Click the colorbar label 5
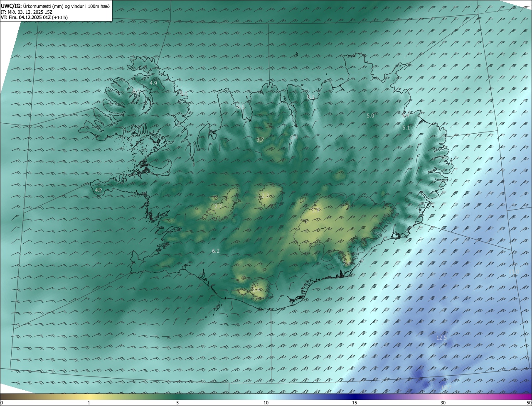Viewport: 532px width, 406px height. tap(177, 403)
